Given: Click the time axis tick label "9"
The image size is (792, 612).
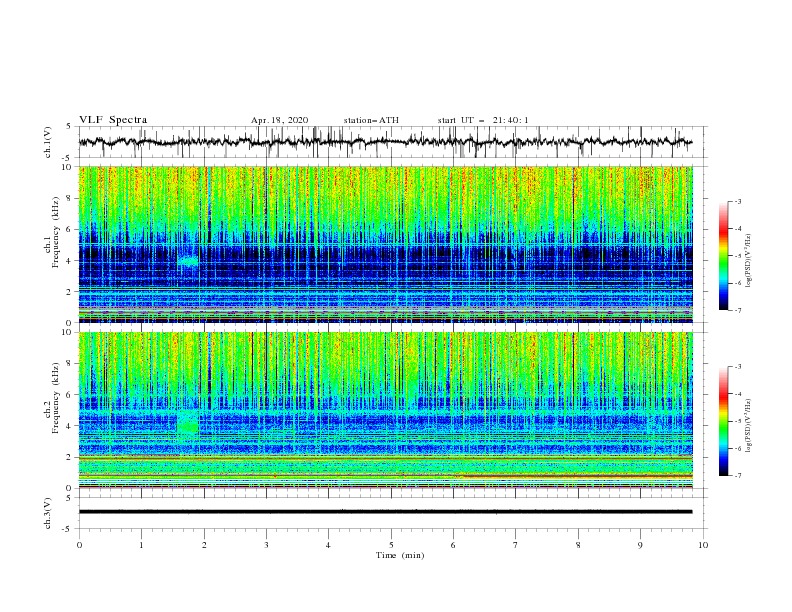Looking at the screenshot, I should [x=640, y=545].
